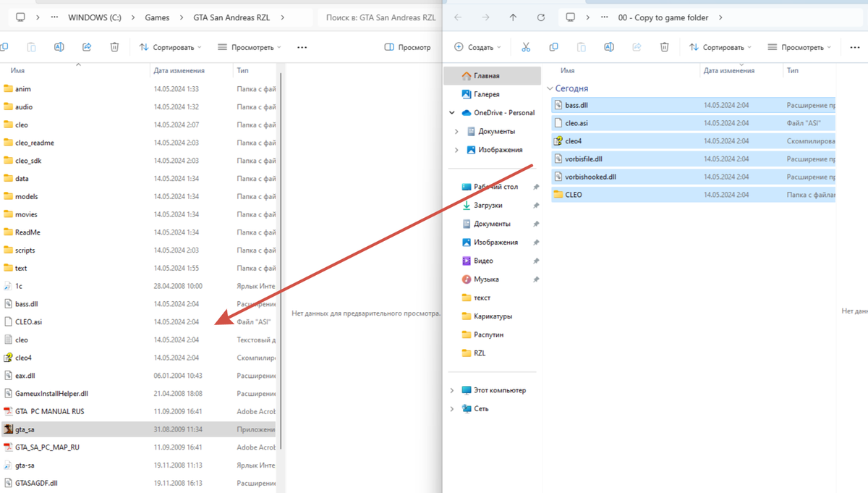The height and width of the screenshot is (493, 868).
Task: Refresh the '00 - Copy to game folder' window
Action: [x=541, y=17]
